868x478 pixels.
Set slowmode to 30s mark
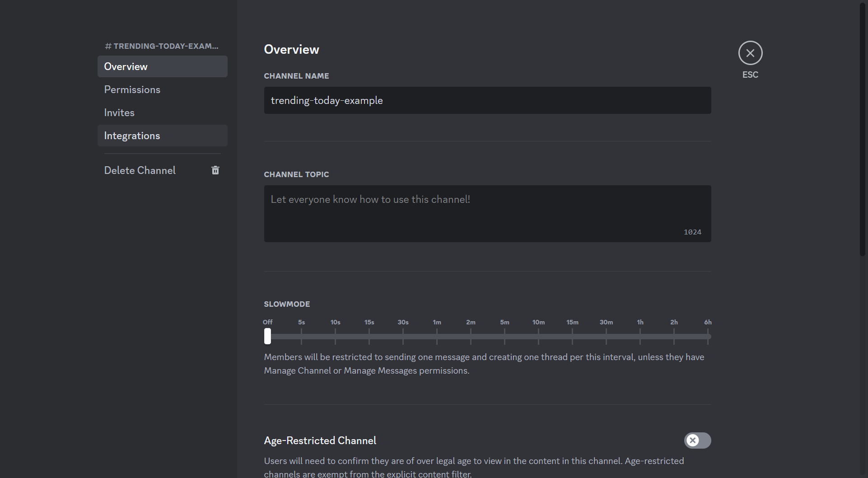pos(403,336)
